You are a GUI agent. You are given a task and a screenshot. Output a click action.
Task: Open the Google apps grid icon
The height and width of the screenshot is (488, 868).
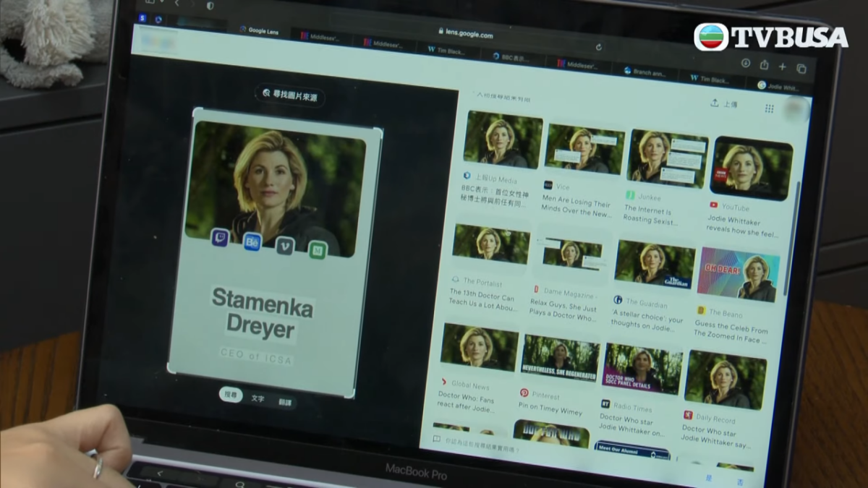click(x=769, y=108)
